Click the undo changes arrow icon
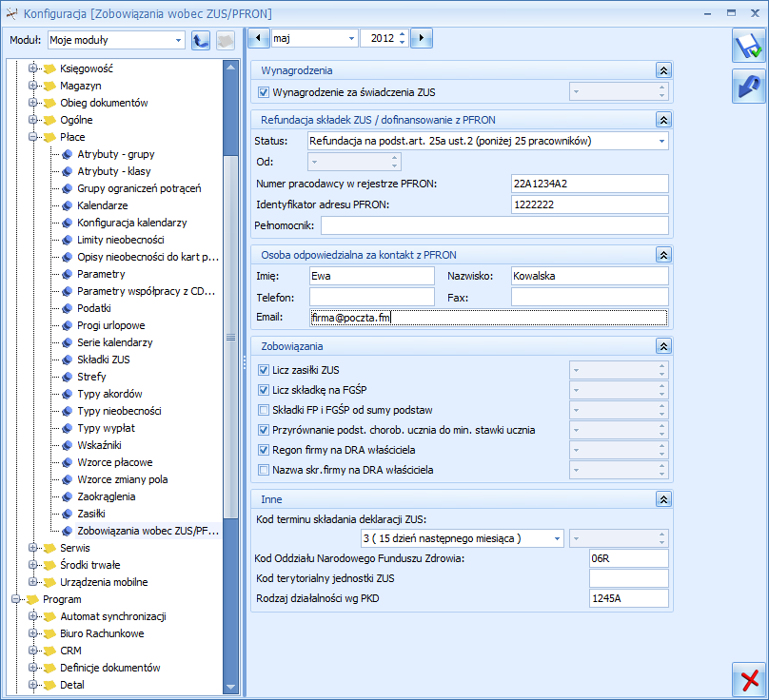This screenshot has width=769, height=700. [x=748, y=87]
